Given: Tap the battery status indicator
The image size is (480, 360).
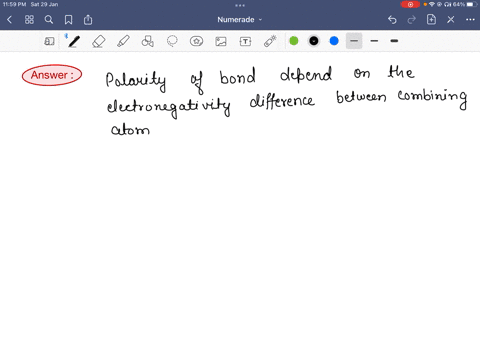Looking at the screenshot, I should (x=464, y=4).
